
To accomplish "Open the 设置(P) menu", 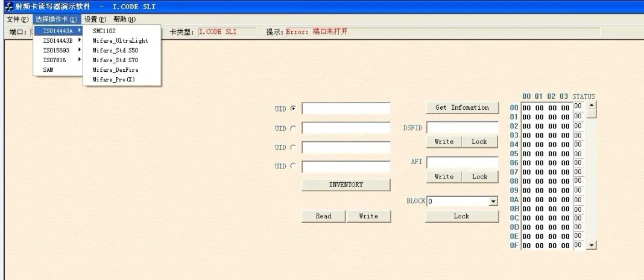I will [95, 19].
